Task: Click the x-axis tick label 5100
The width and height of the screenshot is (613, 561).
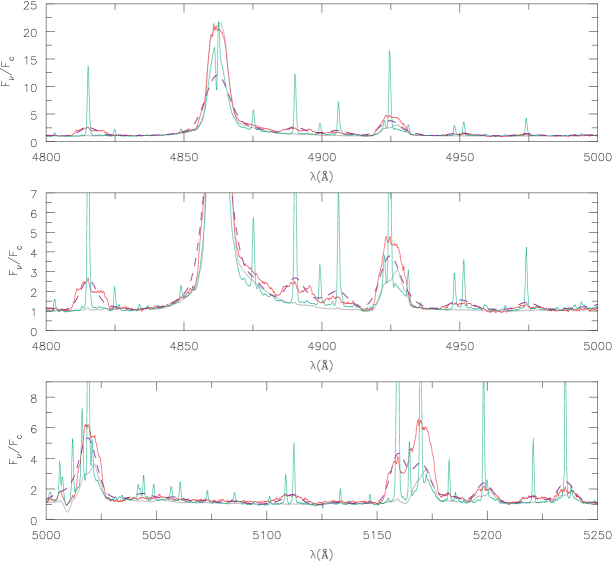Action: (x=267, y=535)
